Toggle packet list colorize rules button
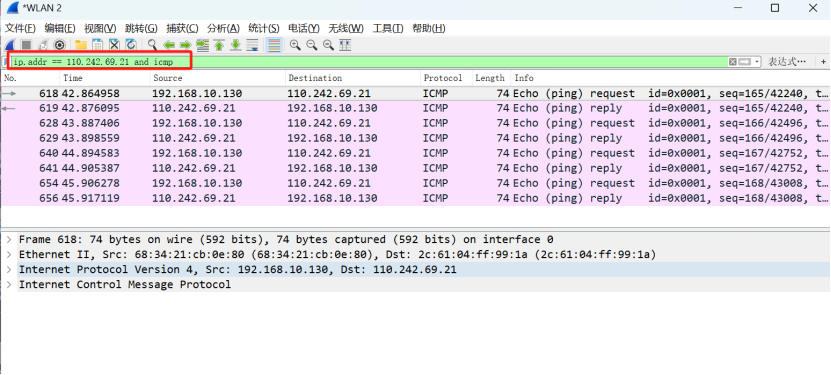831x375 pixels. (x=274, y=45)
